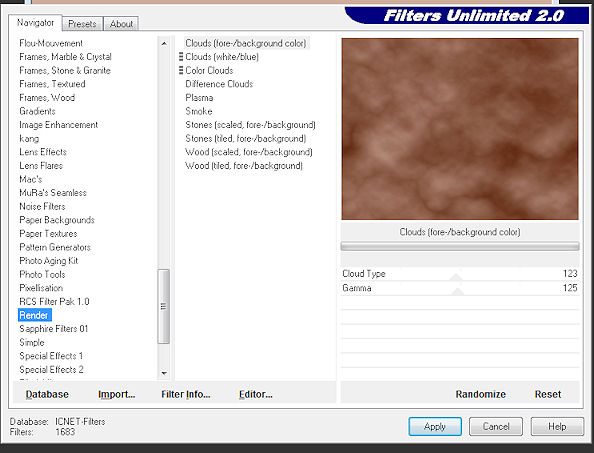
Task: Click the Gamma slider handle
Action: pyautogui.click(x=458, y=291)
